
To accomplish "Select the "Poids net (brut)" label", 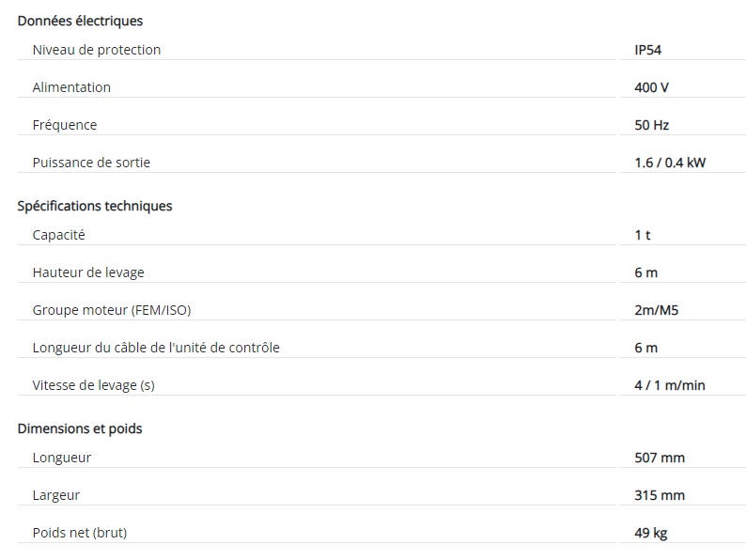I will (80, 533).
